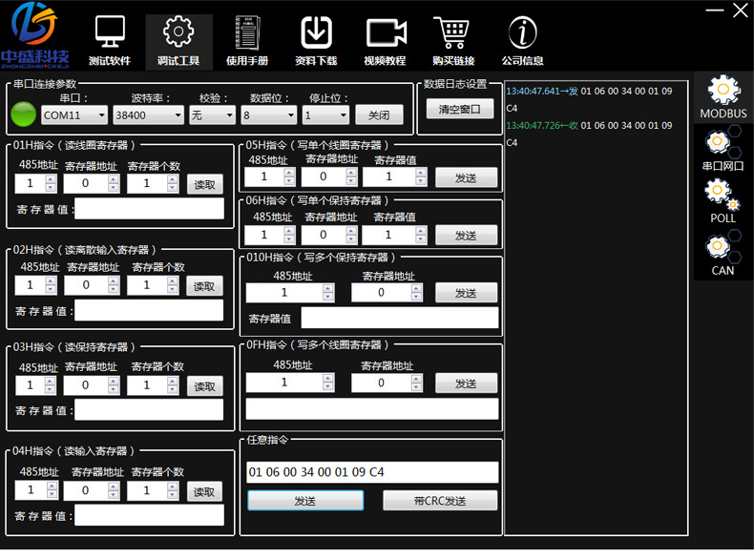Open the 公司信息 info icon
Viewport: 754px width, 560px height.
click(x=522, y=33)
